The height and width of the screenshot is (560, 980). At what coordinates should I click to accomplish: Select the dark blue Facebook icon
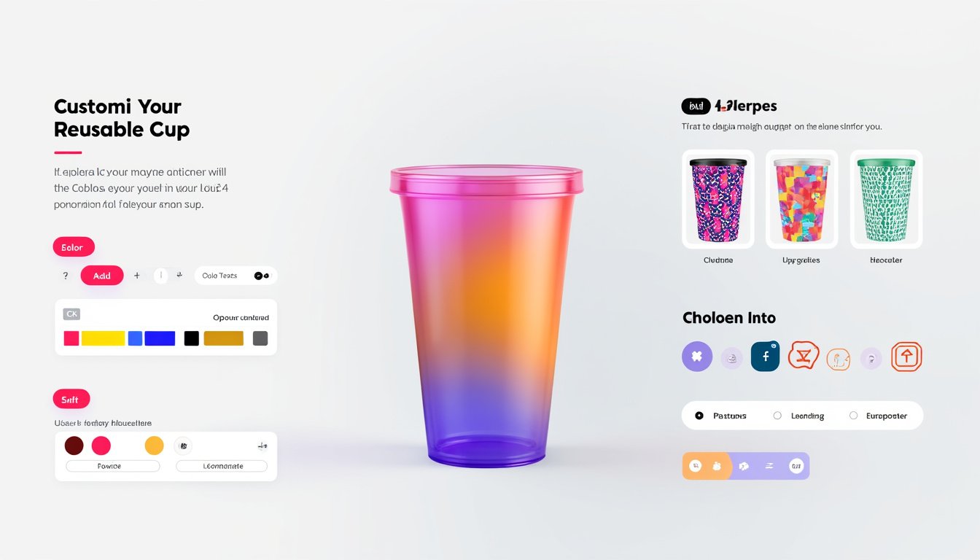pyautogui.click(x=765, y=357)
